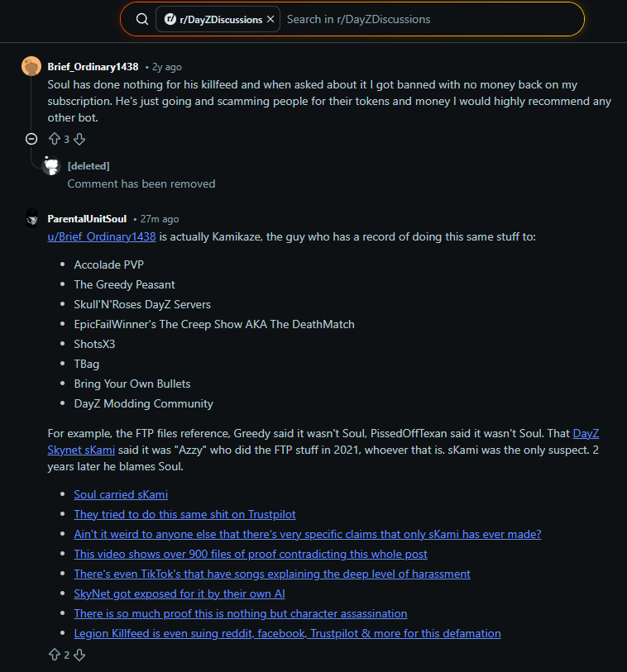
Task: Collapse the Brief_Ordinary1438 comment thread
Action: click(x=31, y=139)
